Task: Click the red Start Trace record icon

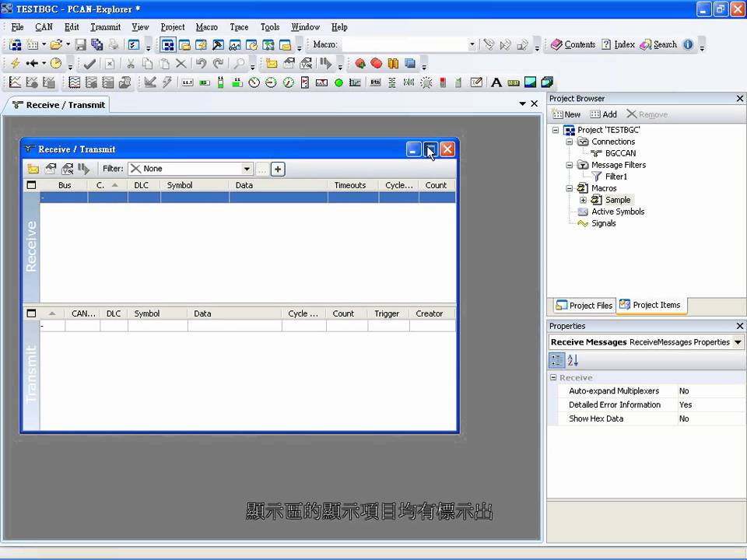Action: point(360,63)
